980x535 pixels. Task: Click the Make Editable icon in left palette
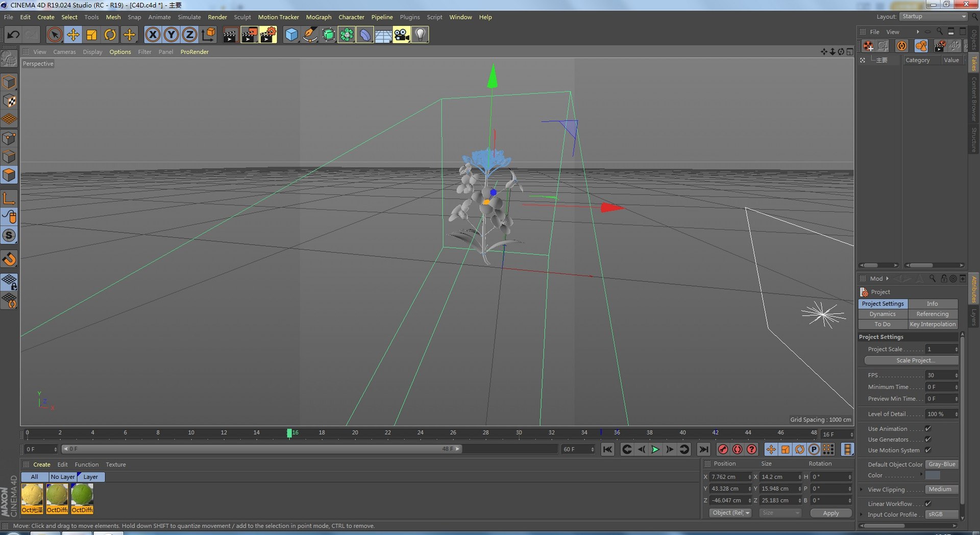(9, 60)
